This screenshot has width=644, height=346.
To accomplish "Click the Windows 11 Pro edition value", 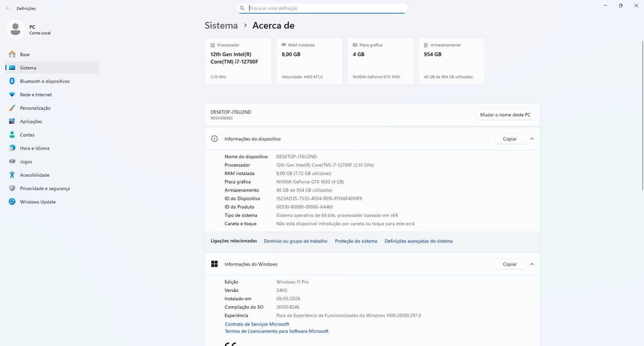I will coord(292,282).
